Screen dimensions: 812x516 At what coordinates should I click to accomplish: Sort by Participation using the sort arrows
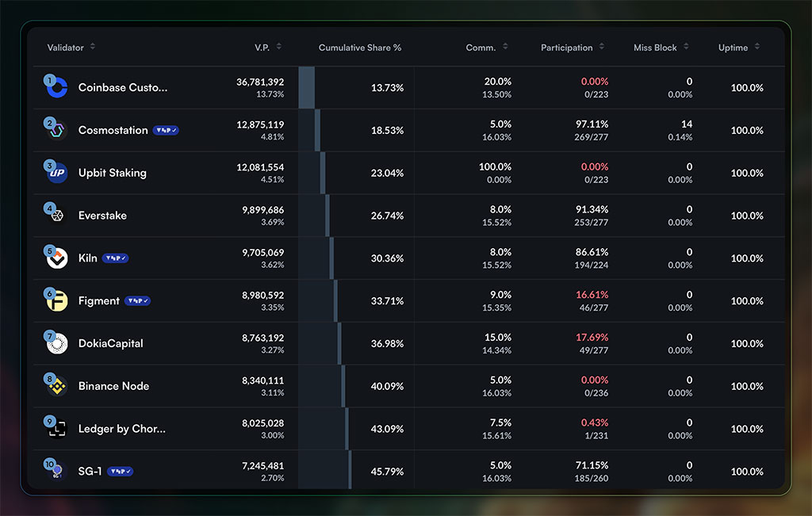point(602,47)
